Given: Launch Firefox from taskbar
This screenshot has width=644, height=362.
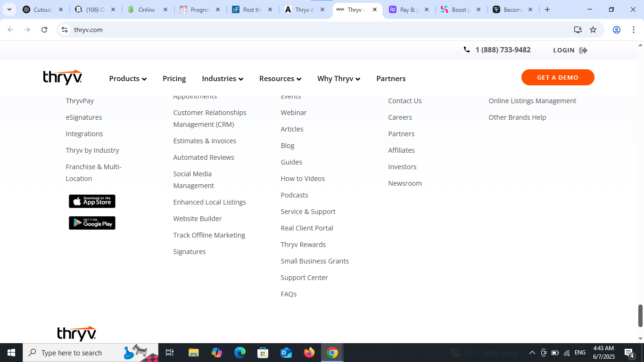Looking at the screenshot, I should [309, 353].
